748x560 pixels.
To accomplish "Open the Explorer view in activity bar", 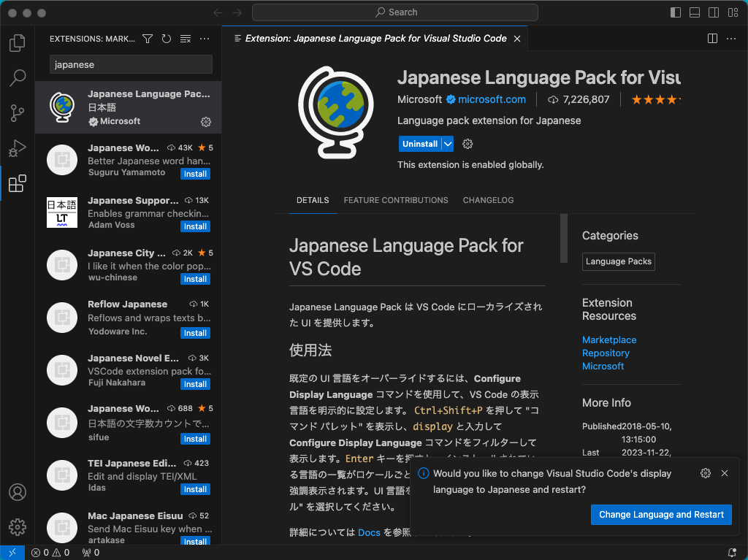I will coord(17,43).
